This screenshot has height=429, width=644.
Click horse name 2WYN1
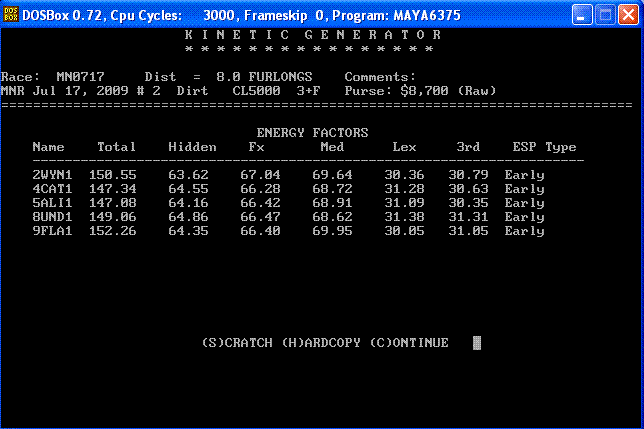[53, 175]
